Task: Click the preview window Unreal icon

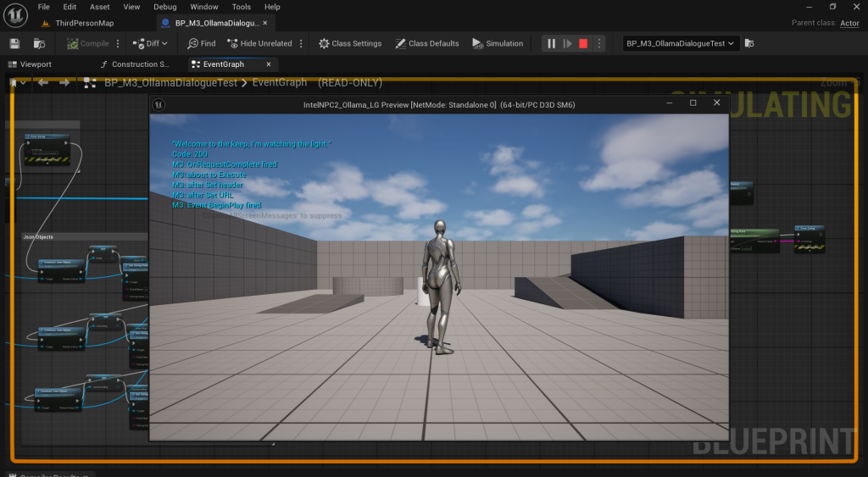Action: [159, 104]
